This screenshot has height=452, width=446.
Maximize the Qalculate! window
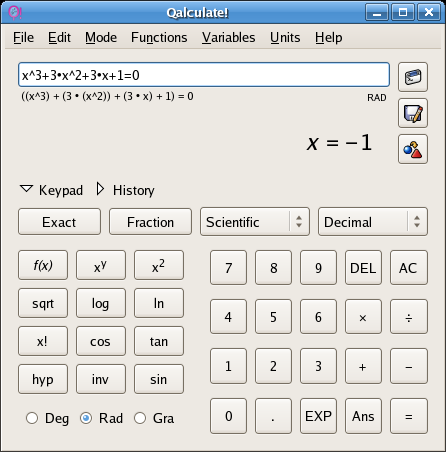tap(403, 13)
